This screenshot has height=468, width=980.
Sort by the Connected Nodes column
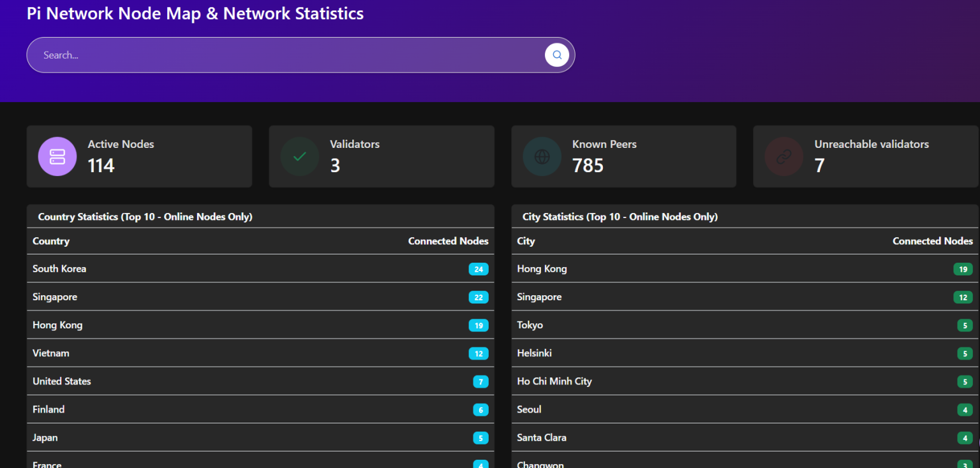tap(449, 241)
